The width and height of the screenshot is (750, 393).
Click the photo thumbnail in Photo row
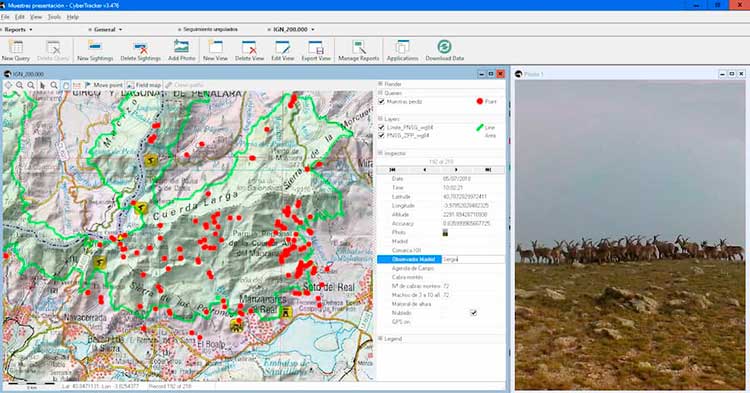pos(445,233)
